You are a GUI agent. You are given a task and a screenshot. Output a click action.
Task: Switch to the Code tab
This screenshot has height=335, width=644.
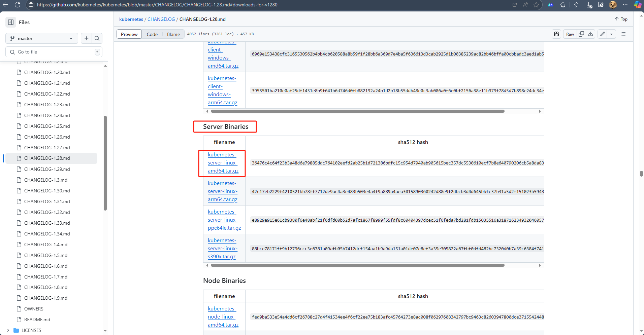pyautogui.click(x=152, y=34)
